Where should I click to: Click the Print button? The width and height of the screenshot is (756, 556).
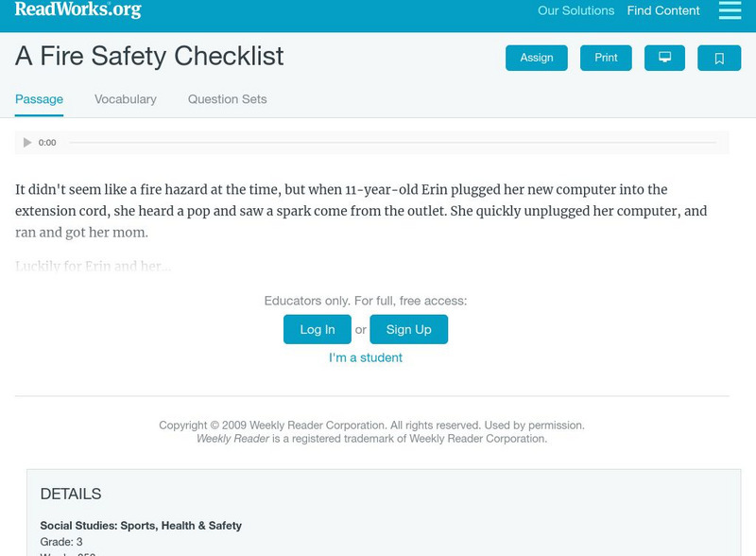606,57
